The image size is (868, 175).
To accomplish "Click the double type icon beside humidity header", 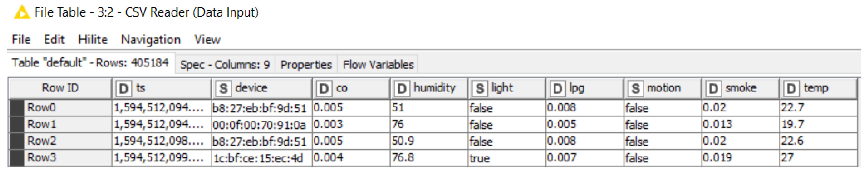I will (x=401, y=89).
